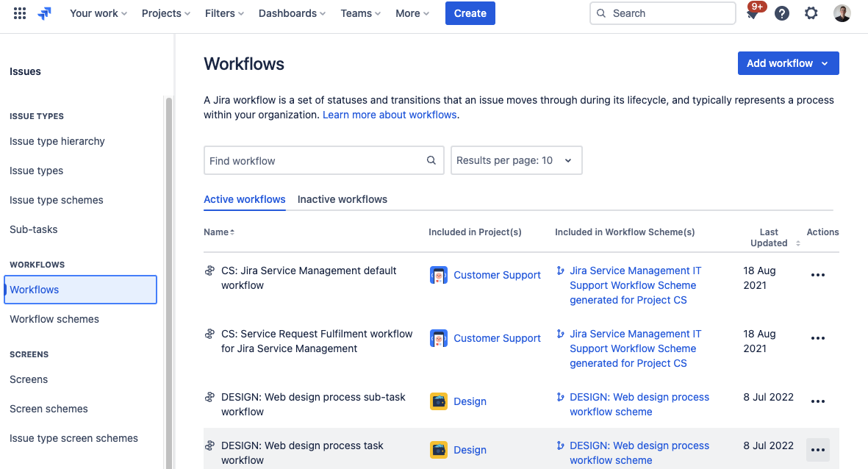Image resolution: width=868 pixels, height=469 pixels.
Task: Open Jira settings via the gear icon
Action: (811, 12)
